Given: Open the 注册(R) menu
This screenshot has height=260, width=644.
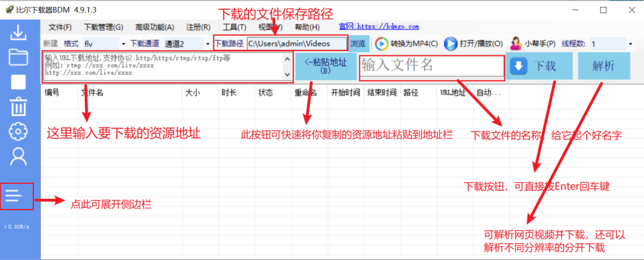Looking at the screenshot, I should pos(198,27).
